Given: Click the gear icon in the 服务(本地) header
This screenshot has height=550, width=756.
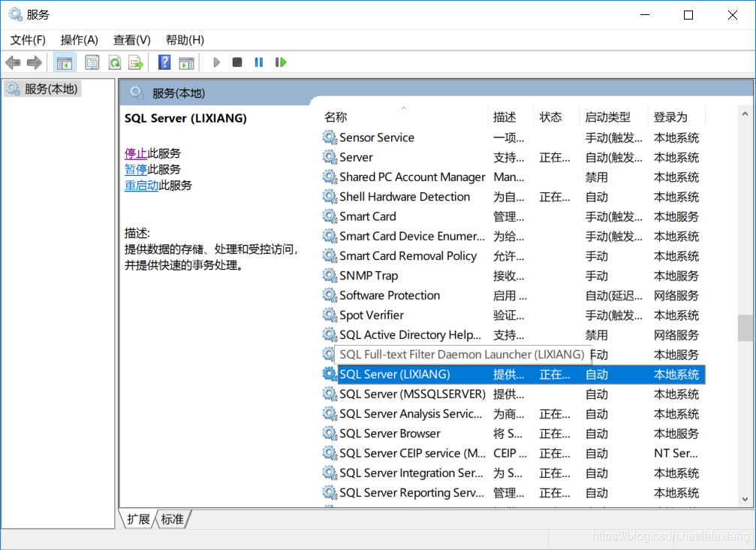Looking at the screenshot, I should coord(137,92).
